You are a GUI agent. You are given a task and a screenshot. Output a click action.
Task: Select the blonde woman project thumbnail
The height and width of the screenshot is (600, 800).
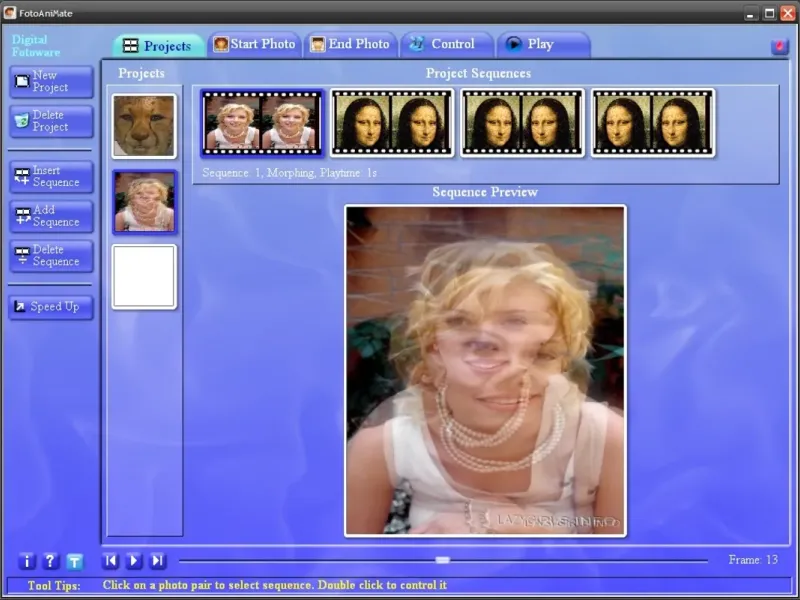(144, 202)
